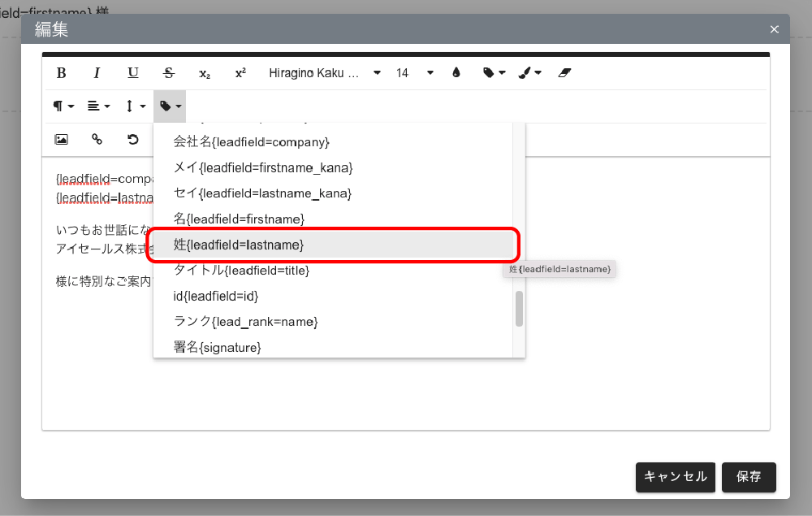Screen dimensions: 812x516
Task: Clear formatting with the eraser icon
Action: (566, 73)
